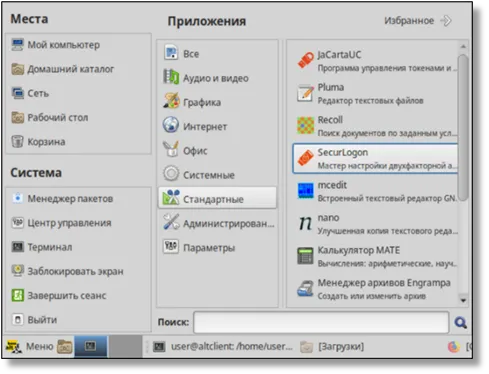Screen dimensions: 489x374
Task: Click the Центр управления icon
Action: tap(17, 223)
